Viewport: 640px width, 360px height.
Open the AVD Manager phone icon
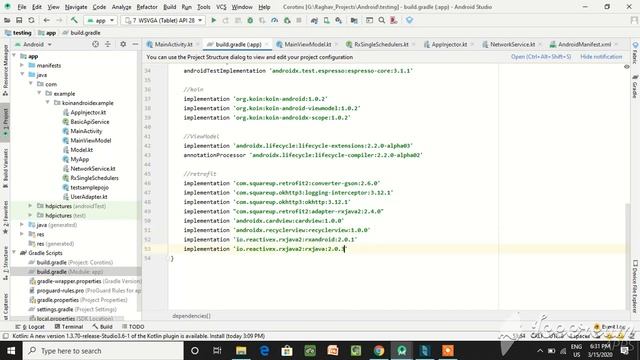[327, 20]
